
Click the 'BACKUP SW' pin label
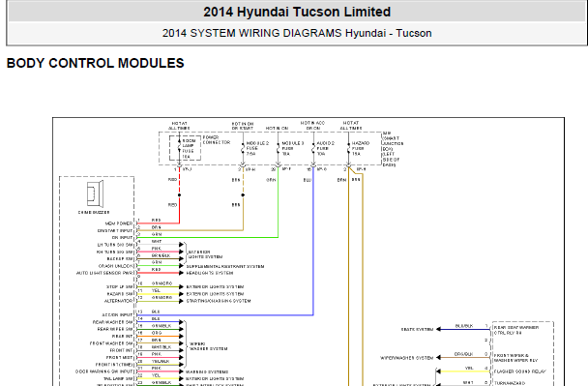(120, 259)
